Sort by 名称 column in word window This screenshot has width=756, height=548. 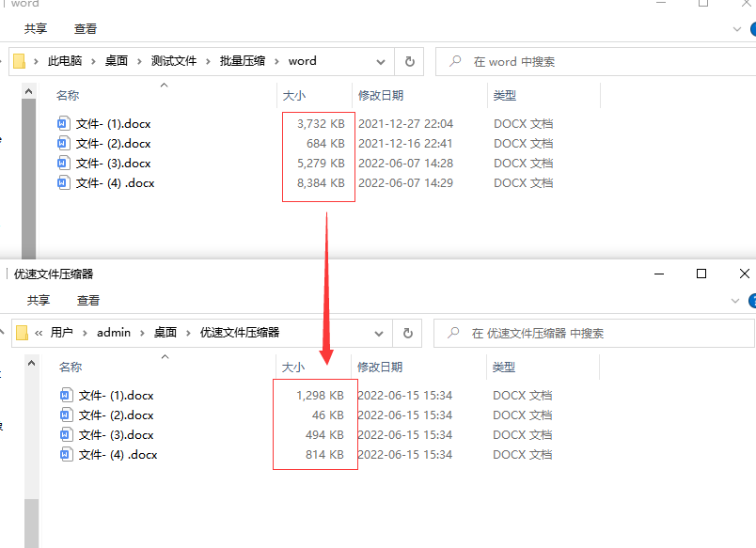(68, 96)
